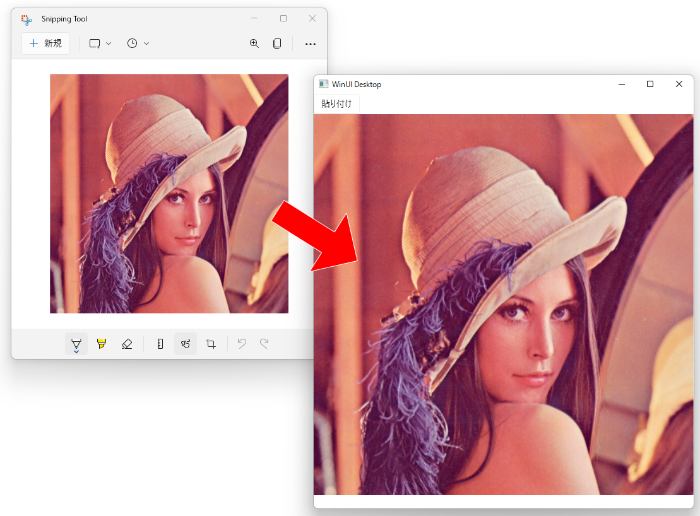Minimize the Snipping Tool window
This screenshot has height=516, width=700.
[254, 18]
